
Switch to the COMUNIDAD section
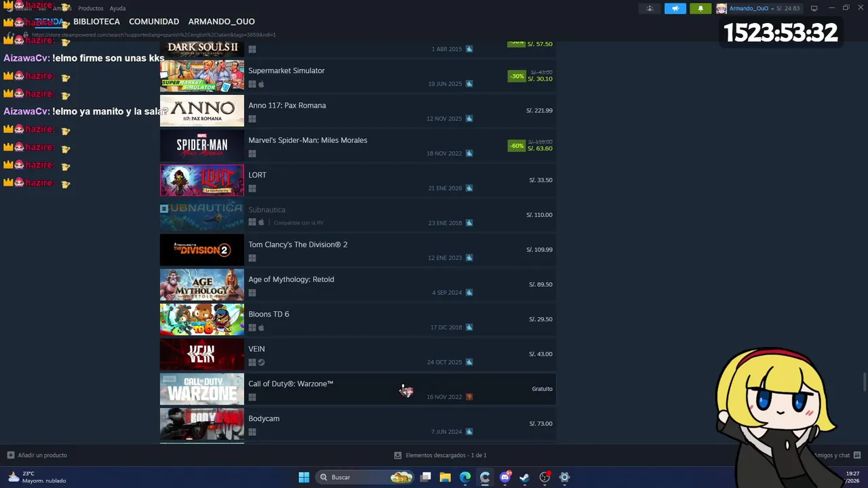[154, 22]
